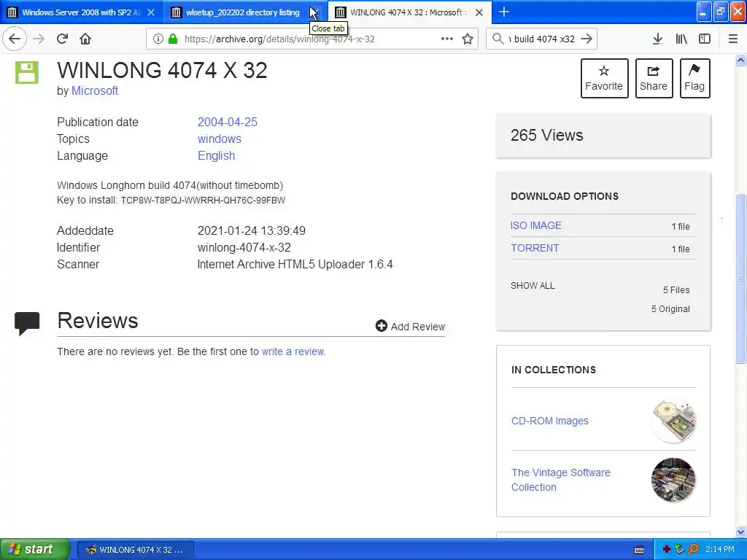The image size is (747, 560).
Task: Open a new tab
Action: 503,12
